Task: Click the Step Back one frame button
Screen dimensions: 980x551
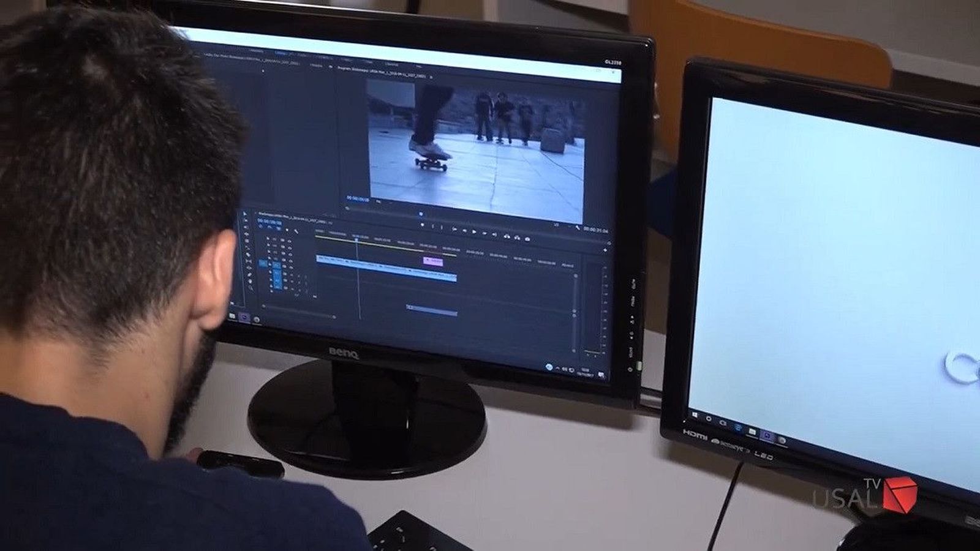Action: click(465, 231)
